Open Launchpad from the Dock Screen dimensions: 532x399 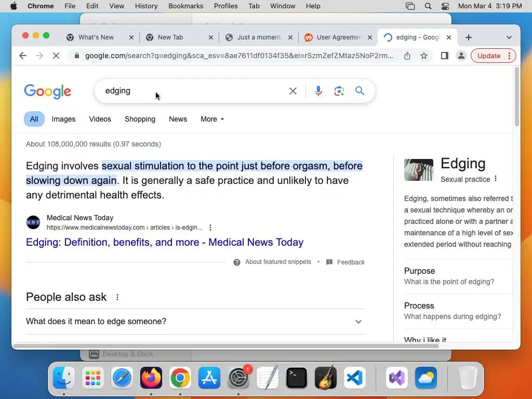pos(93,378)
